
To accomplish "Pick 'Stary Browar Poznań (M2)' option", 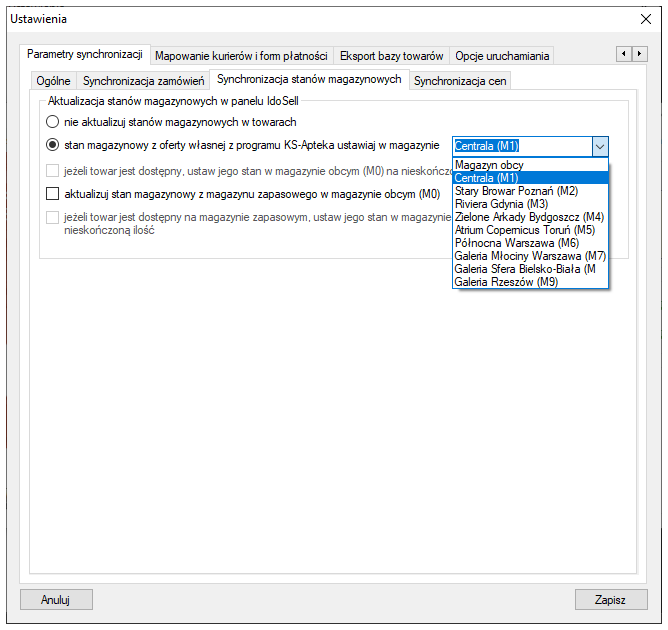I will pos(516,190).
